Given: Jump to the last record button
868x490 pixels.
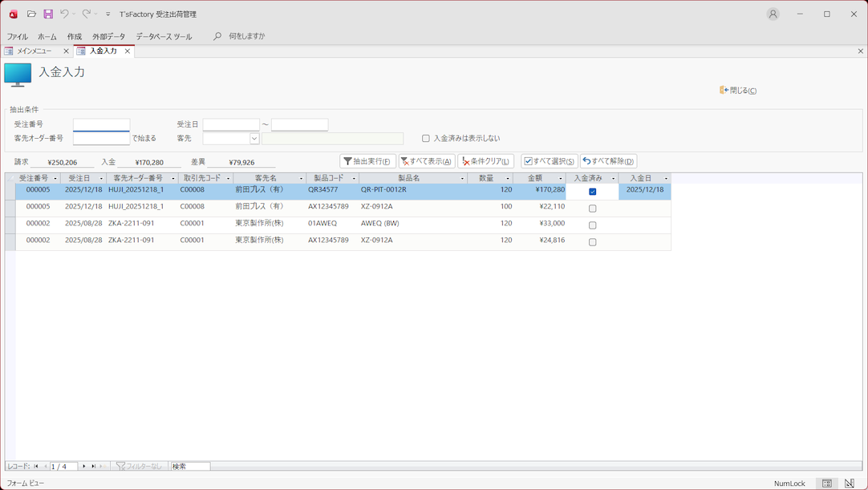Looking at the screenshot, I should tap(93, 466).
